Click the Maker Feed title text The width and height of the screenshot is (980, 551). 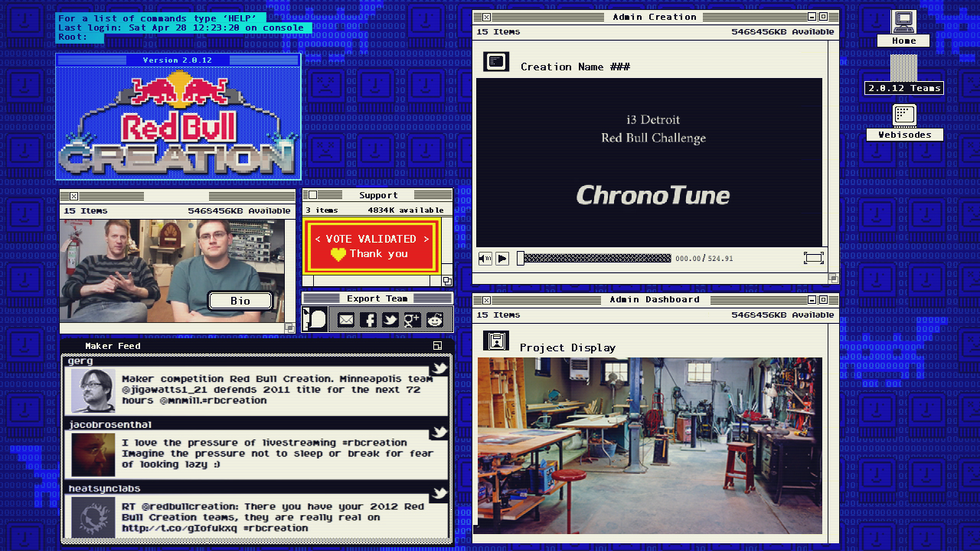pyautogui.click(x=113, y=346)
